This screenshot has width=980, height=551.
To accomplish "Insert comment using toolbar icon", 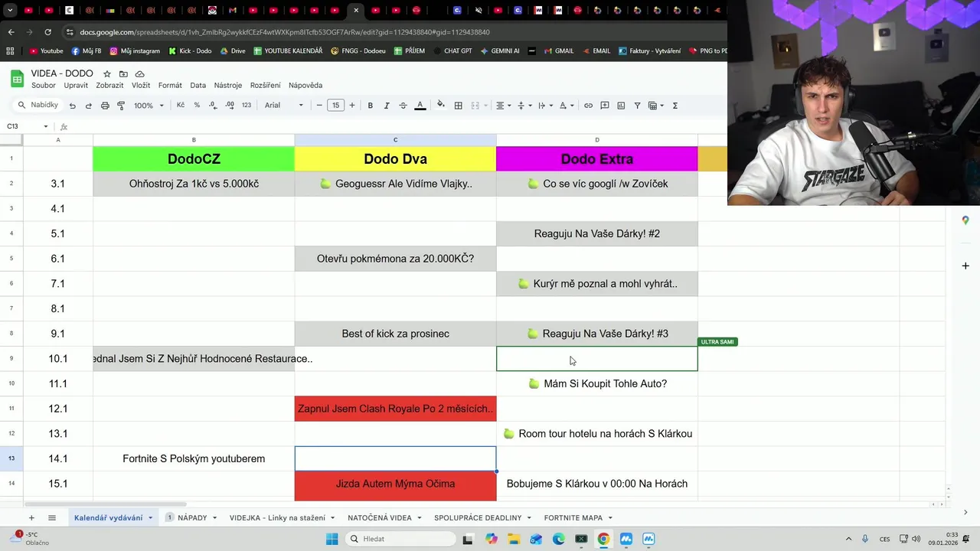I will click(605, 106).
